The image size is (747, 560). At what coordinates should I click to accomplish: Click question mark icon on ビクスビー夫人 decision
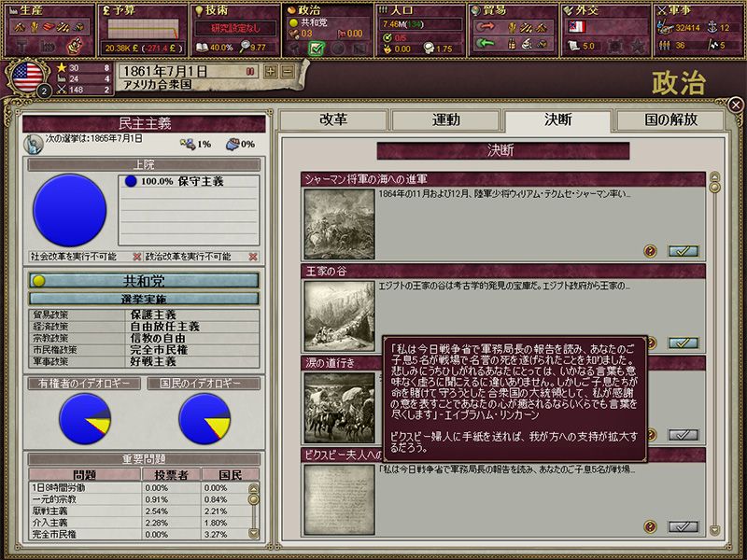tap(650, 526)
